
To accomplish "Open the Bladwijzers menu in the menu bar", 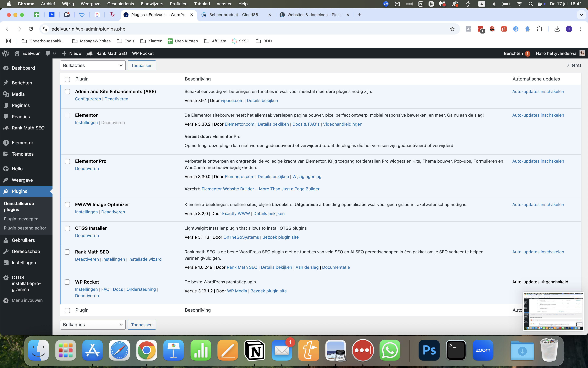I will tap(152, 4).
